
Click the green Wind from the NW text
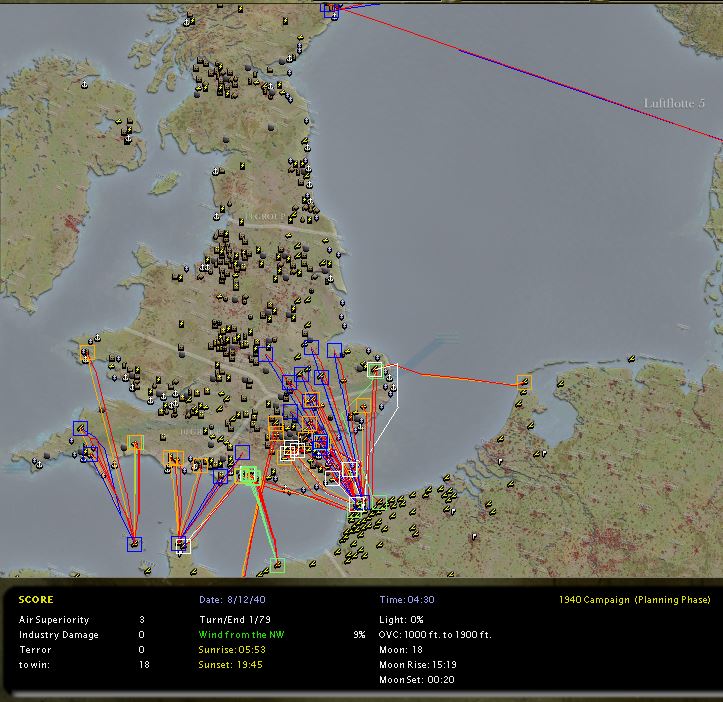pyautogui.click(x=242, y=635)
